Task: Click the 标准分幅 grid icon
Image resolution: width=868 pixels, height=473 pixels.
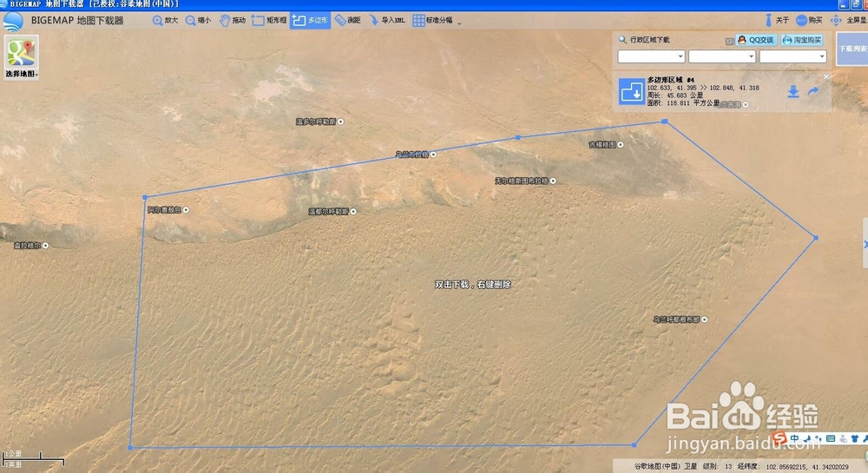Action: (x=419, y=21)
